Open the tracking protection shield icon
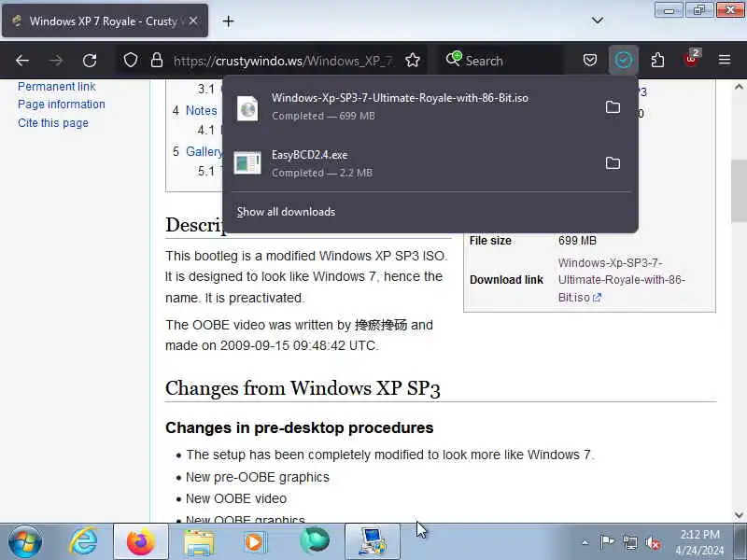Viewport: 747px width, 560px height. (x=131, y=61)
